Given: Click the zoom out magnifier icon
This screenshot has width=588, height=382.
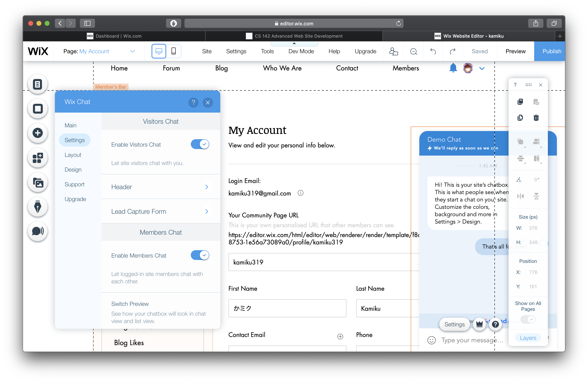Looking at the screenshot, I should (x=413, y=51).
